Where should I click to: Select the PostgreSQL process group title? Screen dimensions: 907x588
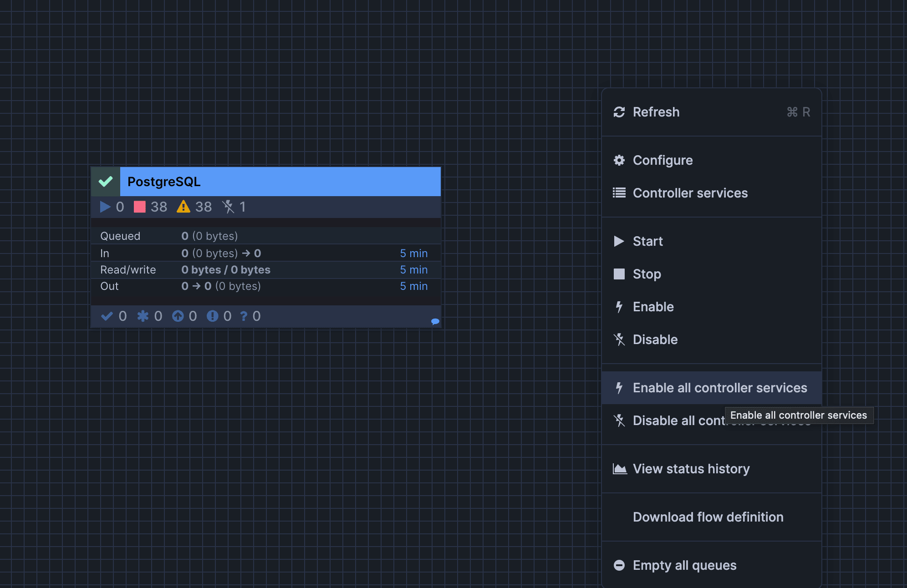coord(164,182)
